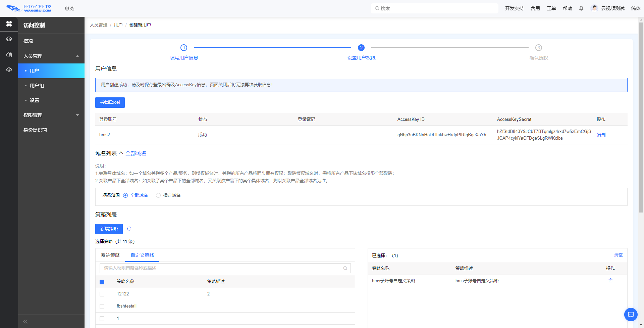The height and width of the screenshot is (328, 644).
Task: Check the fbshtestall policy checkbox
Action: click(x=102, y=307)
